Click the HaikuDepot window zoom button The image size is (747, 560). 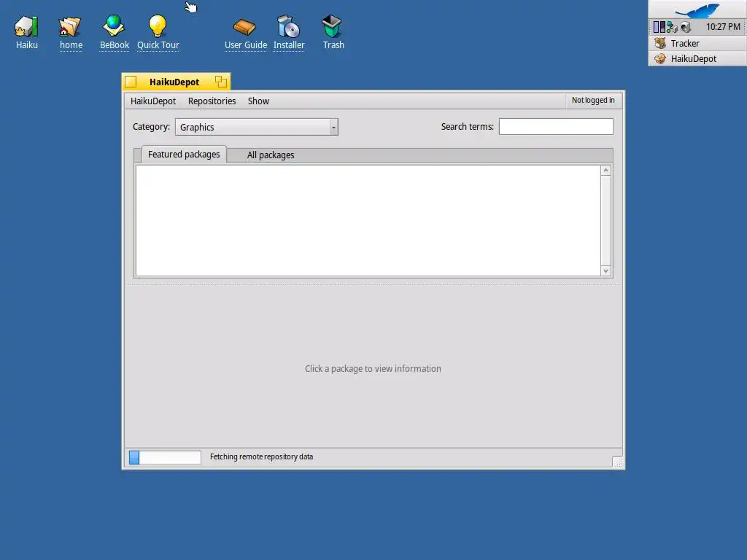coord(220,82)
